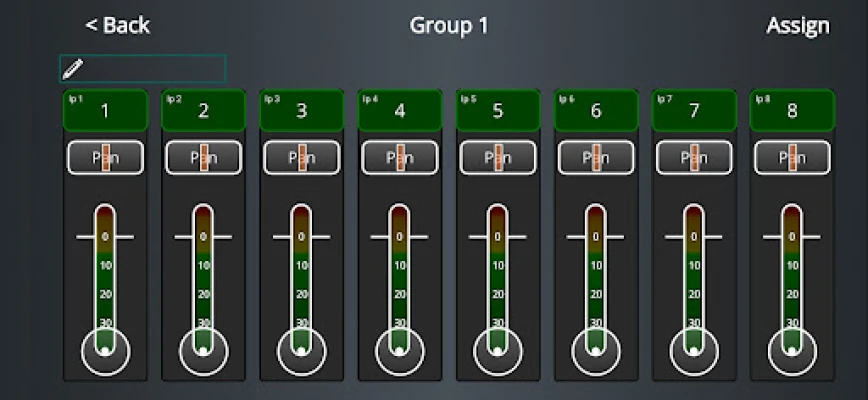
Task: Select channel 4 green label
Action: [x=399, y=110]
